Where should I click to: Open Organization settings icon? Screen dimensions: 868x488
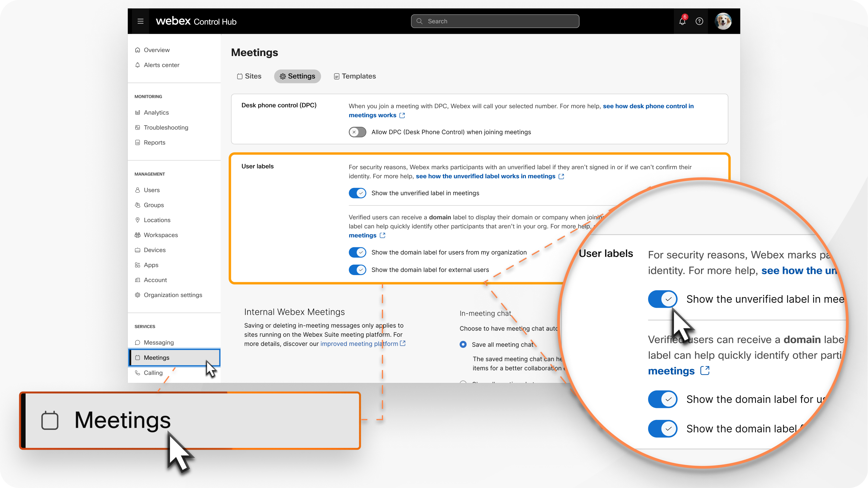(137, 294)
